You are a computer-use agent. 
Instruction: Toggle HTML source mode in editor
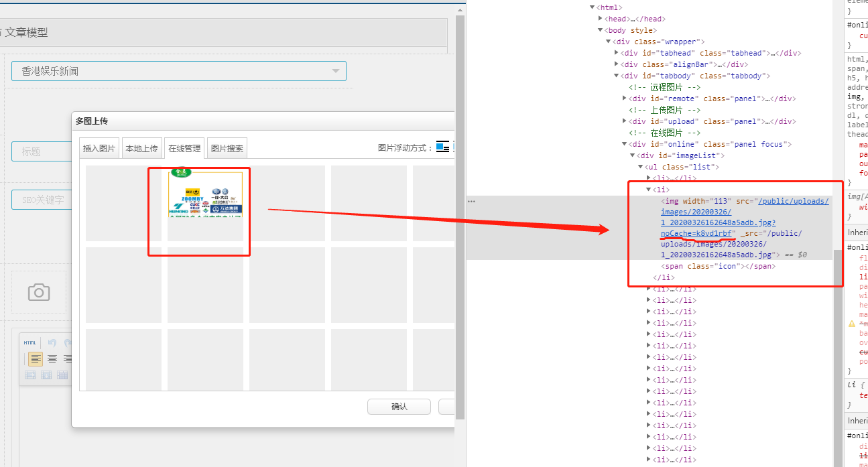(x=30, y=342)
